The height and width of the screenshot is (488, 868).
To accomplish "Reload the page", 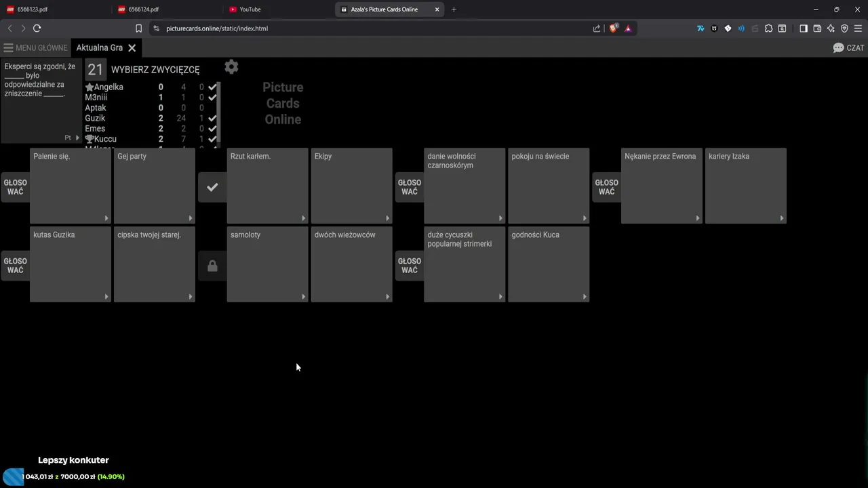I will [x=37, y=28].
